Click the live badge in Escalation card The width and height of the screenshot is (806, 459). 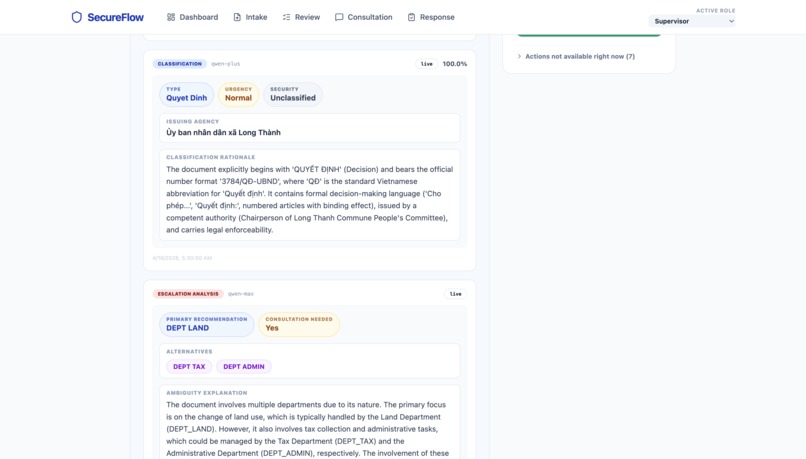point(455,294)
